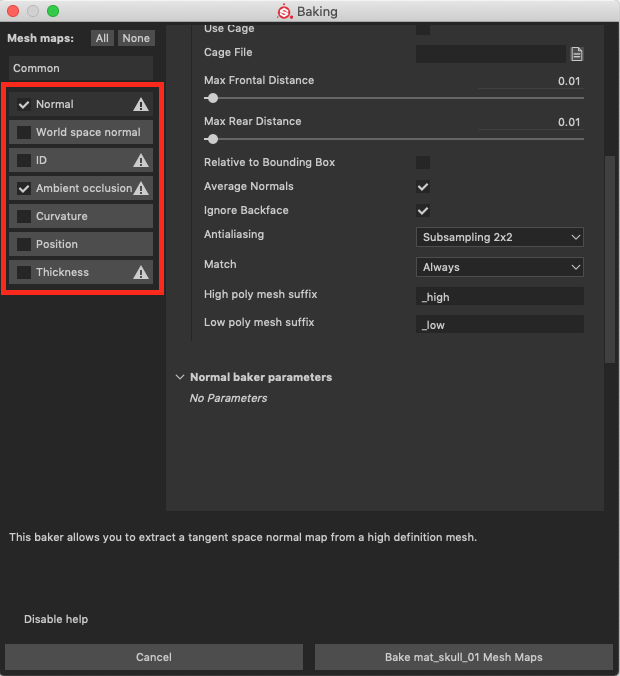Click the warning icon next to Normal
Screen dimensions: 620x676
(x=141, y=104)
